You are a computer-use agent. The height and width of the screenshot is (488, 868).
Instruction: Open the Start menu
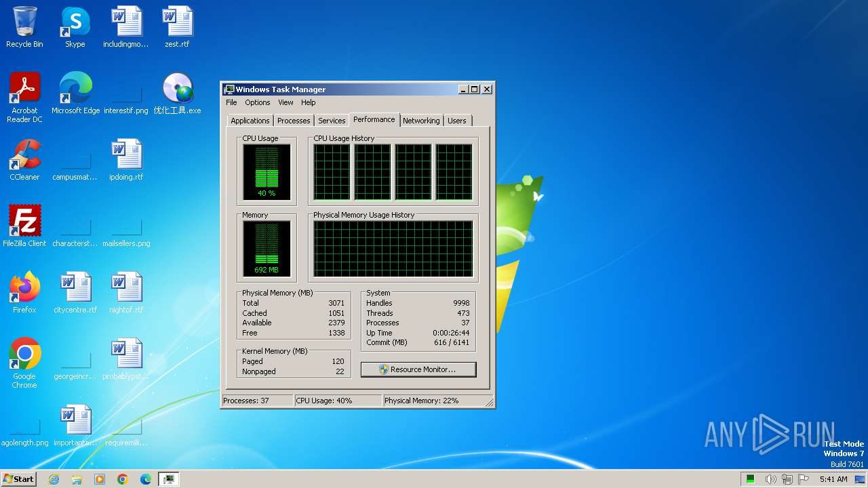pyautogui.click(x=18, y=479)
